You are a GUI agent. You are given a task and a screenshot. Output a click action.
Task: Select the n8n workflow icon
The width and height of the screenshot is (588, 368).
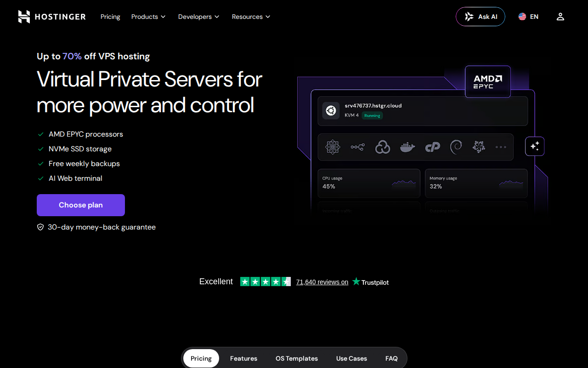(x=357, y=147)
